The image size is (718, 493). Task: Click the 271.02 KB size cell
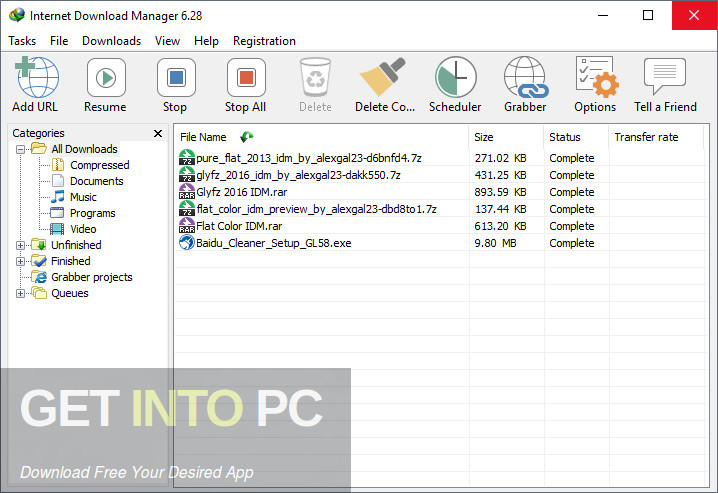click(500, 158)
